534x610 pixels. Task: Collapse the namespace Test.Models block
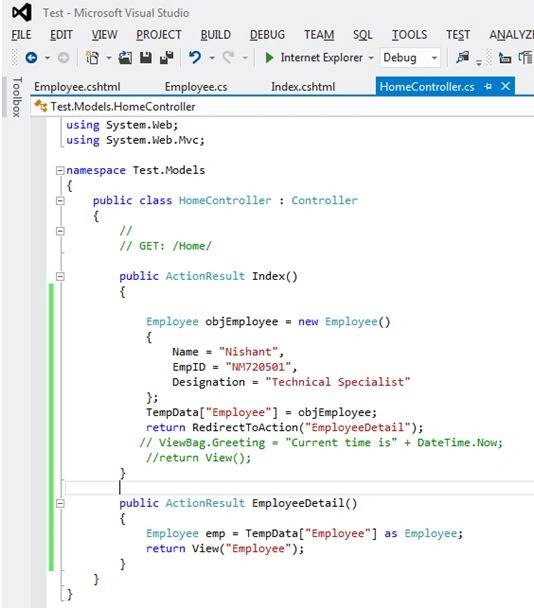60,170
